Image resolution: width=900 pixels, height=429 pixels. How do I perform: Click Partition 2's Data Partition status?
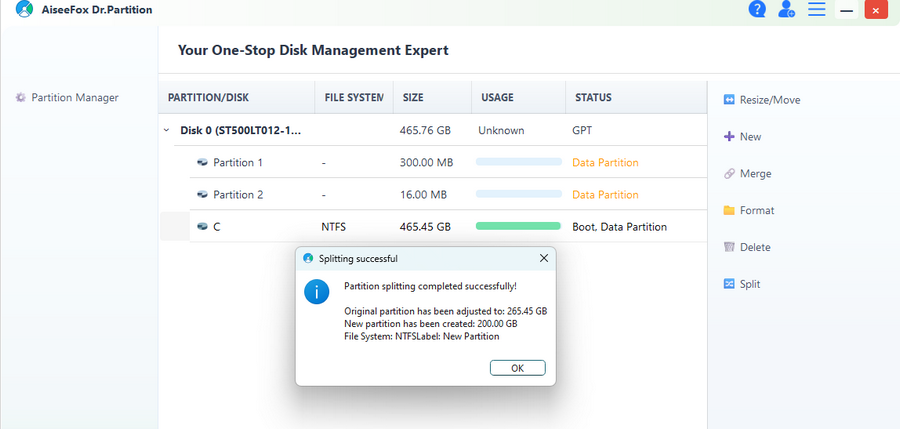click(x=605, y=195)
